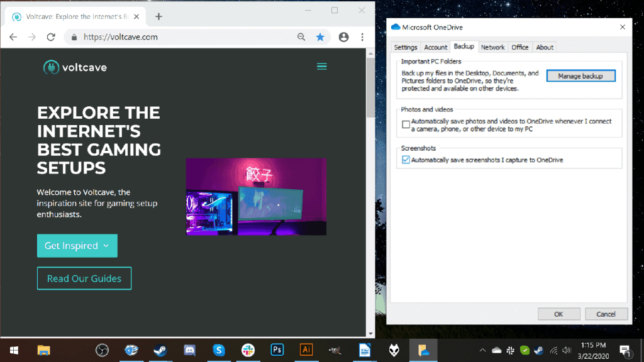The image size is (644, 362).
Task: Uncheck automatically save screenshots to OneDrive
Action: click(406, 160)
